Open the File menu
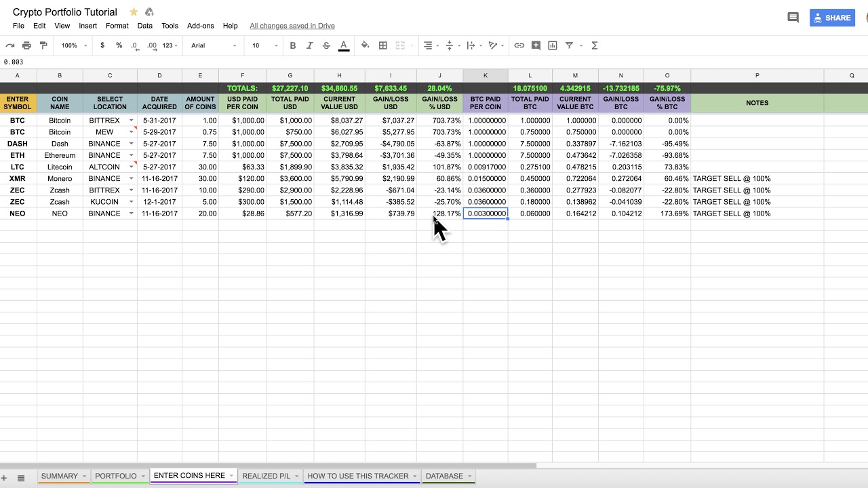Viewport: 868px width, 488px height. [18, 26]
